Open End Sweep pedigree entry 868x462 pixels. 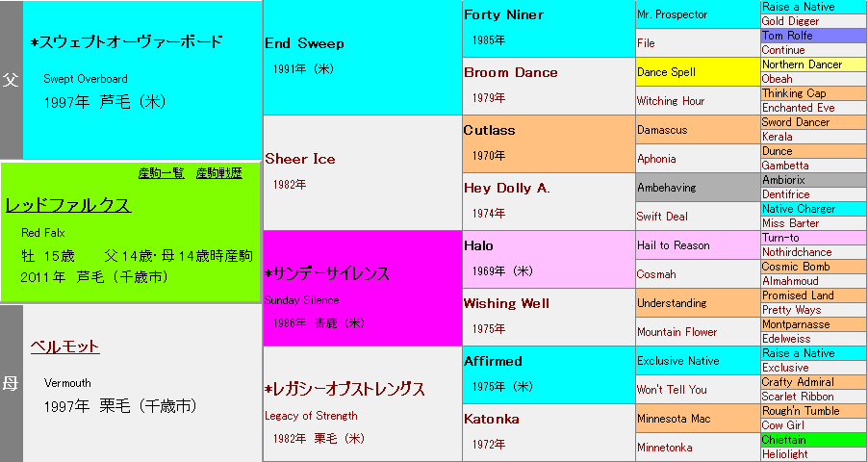pos(304,43)
